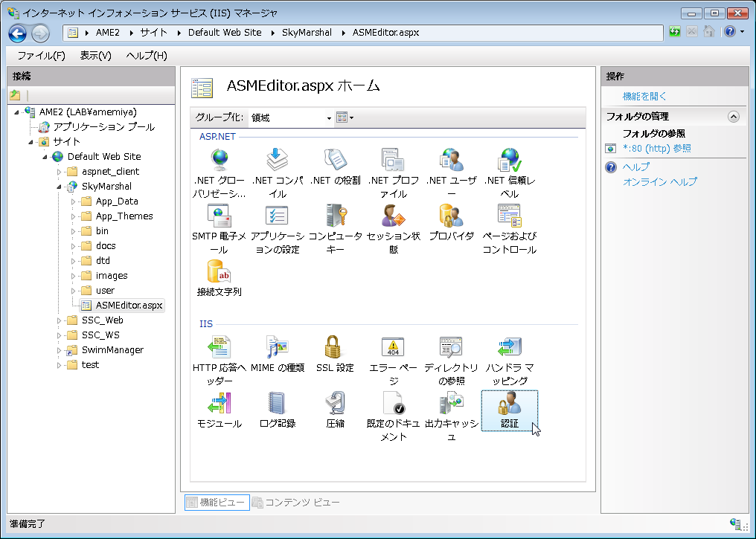Open the view mode dropdown next to 領域
Image resolution: width=756 pixels, height=539 pixels.
point(345,117)
